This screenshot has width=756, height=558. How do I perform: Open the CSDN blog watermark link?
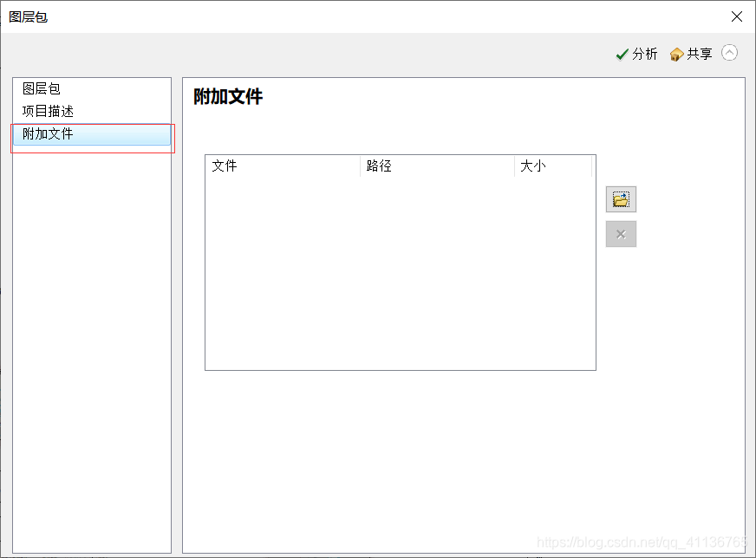646,542
